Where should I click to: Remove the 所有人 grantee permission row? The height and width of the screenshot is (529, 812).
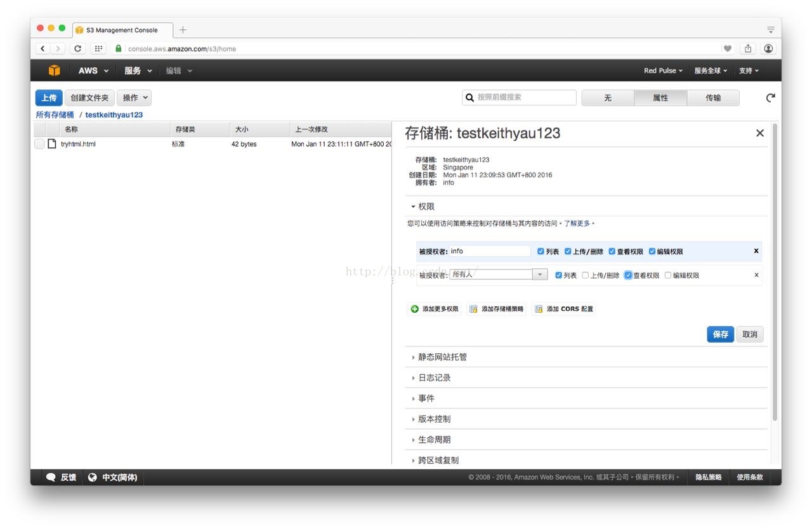[756, 275]
